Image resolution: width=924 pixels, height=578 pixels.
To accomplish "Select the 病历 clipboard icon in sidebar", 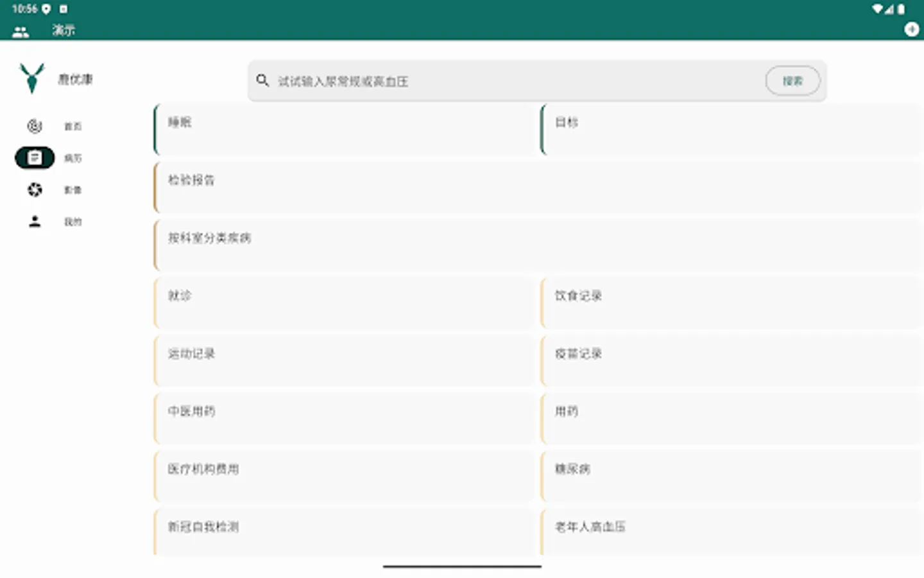I will [x=35, y=158].
